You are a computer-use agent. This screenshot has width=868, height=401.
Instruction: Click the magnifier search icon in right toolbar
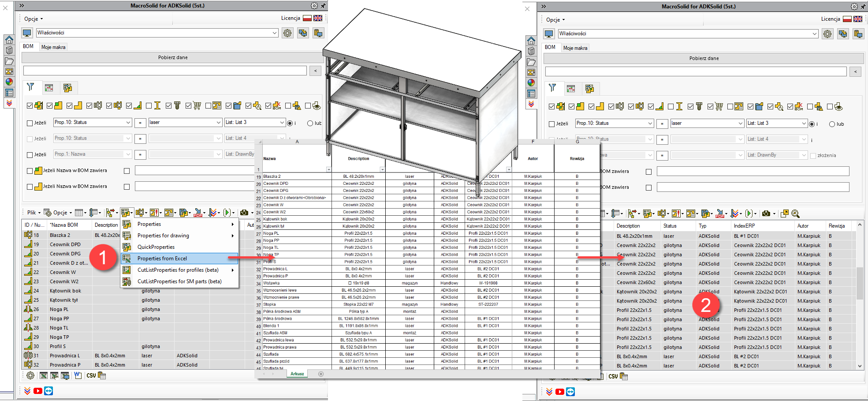click(x=796, y=214)
